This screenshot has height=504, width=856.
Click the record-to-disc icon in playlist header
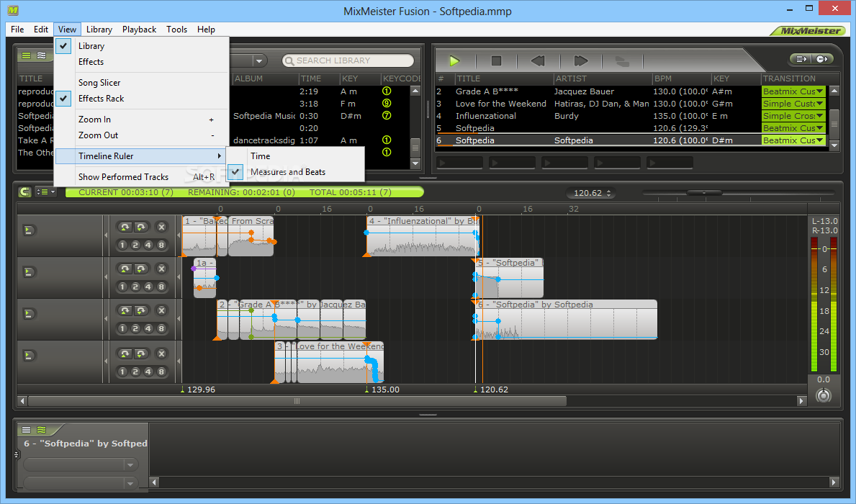[x=822, y=59]
